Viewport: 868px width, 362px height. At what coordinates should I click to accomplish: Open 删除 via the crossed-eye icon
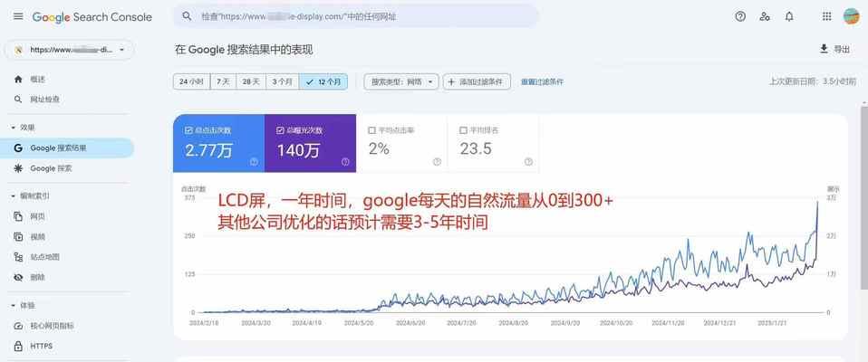pyautogui.click(x=18, y=278)
